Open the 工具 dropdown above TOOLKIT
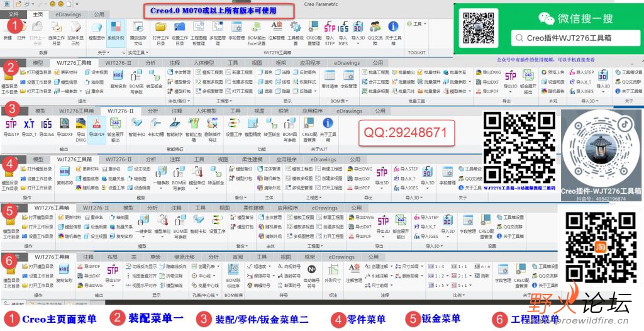The height and width of the screenshot is (331, 644). 416,24
